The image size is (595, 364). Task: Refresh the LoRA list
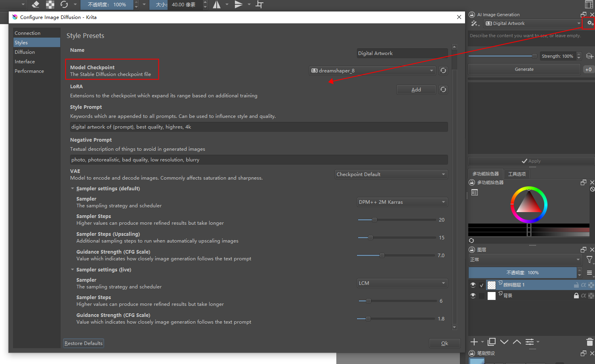click(x=443, y=89)
